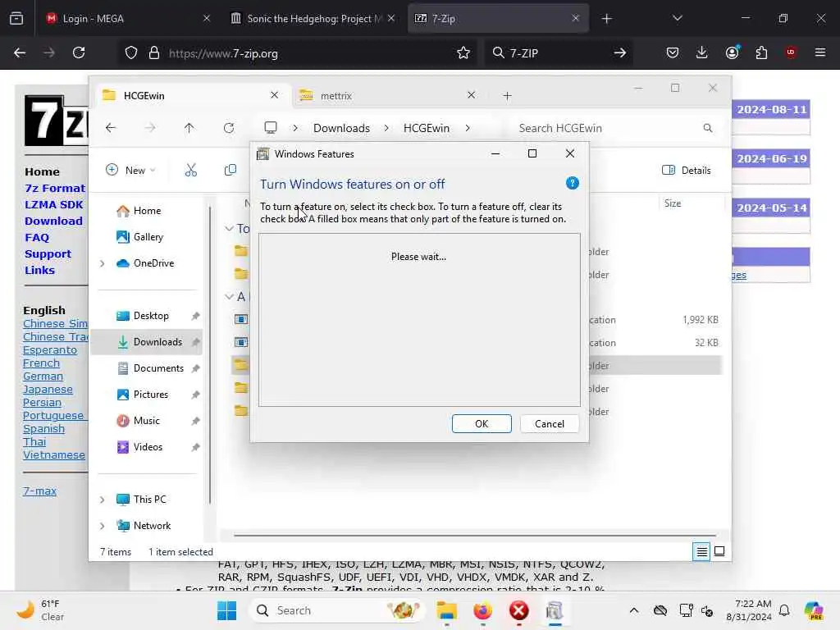Viewport: 840px width, 630px height.
Task: Open the browser extensions puzzle icon
Action: click(x=761, y=52)
